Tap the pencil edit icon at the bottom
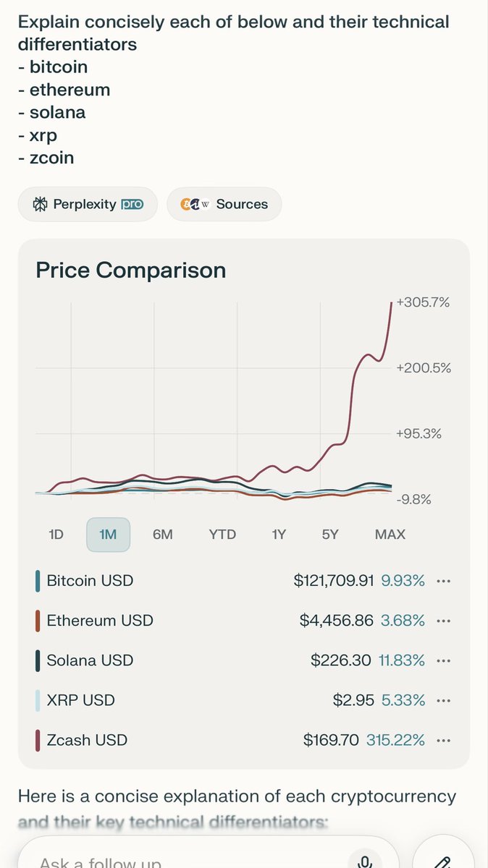Viewport: 488px width, 868px height. (x=442, y=861)
